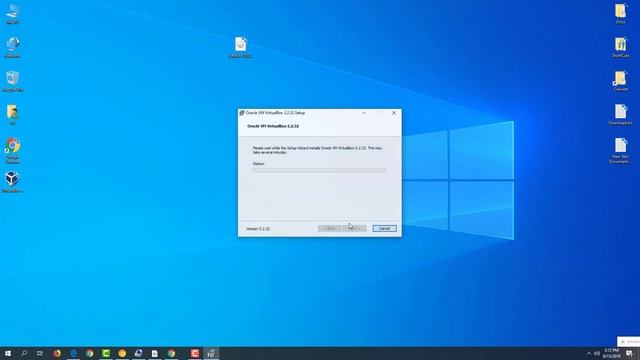640x360 pixels.
Task: Click the disabled Next button in Setup
Action: coord(354,228)
